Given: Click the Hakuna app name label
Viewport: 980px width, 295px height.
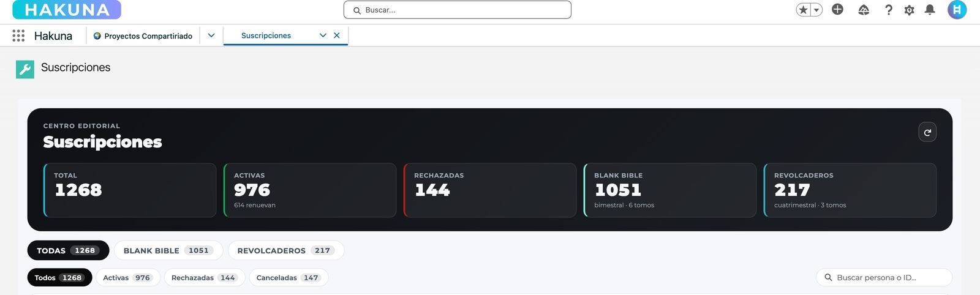Looking at the screenshot, I should pos(53,35).
